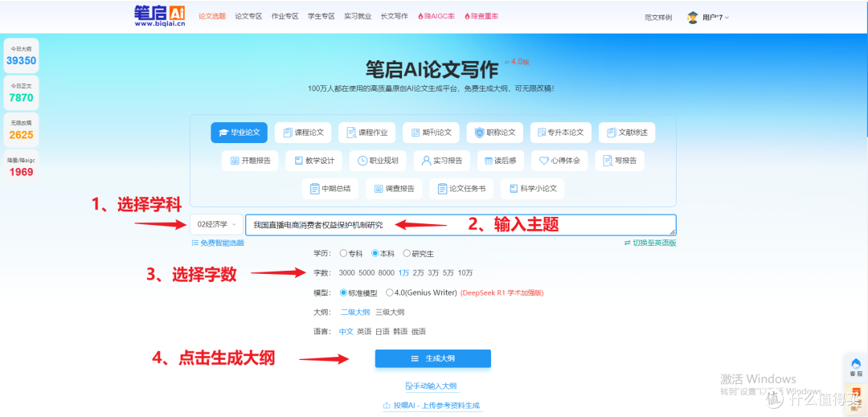Select the 毕业论文 paper type
Viewport: 868px width, 417px height.
click(x=240, y=133)
